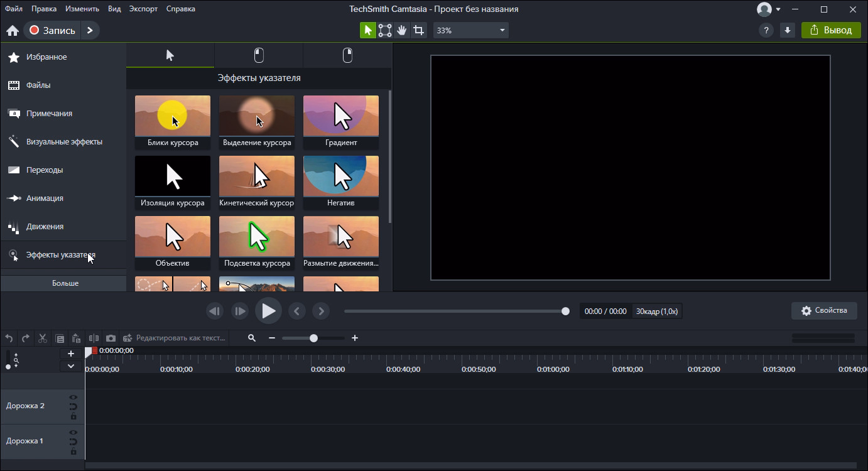Select the crop tool in the canvas toolbar
This screenshot has width=868, height=471.
pos(418,30)
